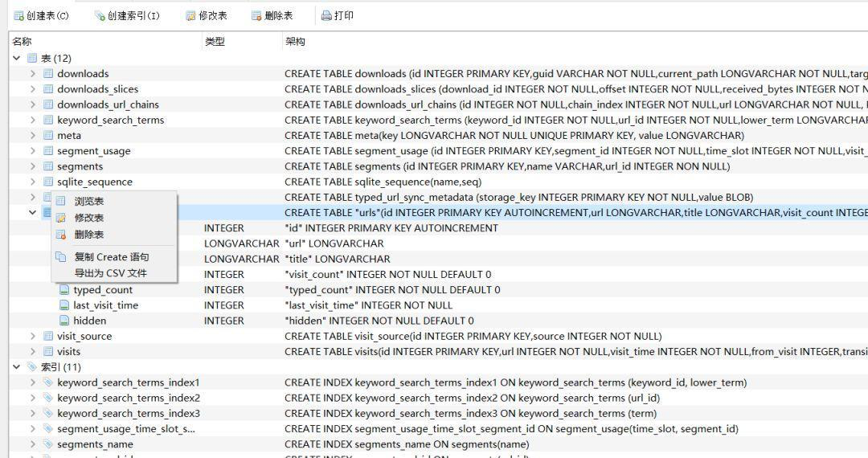The image size is (868, 458).
Task: Click column icon beside last_visit_time
Action: coord(64,305)
